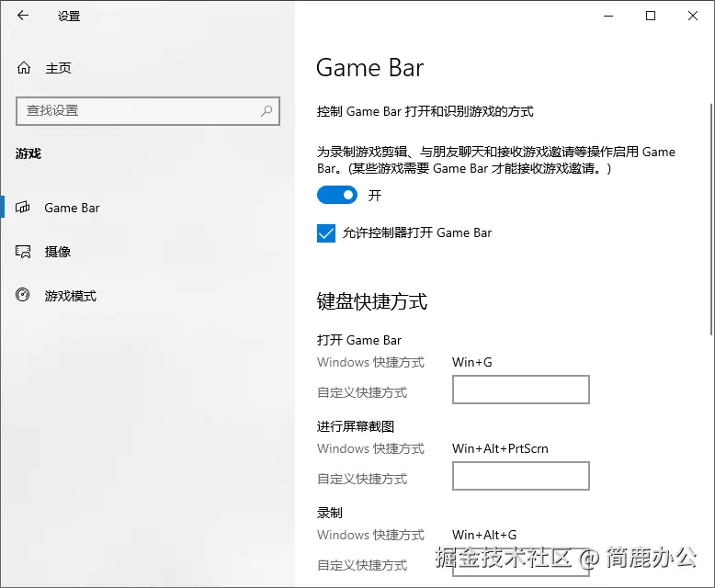
Task: Select the 摄像 capture icon
Action: [23, 252]
